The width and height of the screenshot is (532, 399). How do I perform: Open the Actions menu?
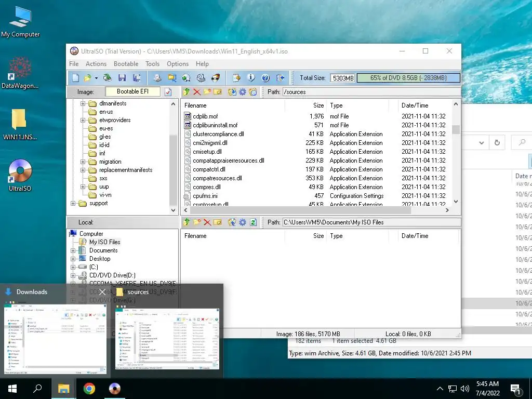point(96,64)
